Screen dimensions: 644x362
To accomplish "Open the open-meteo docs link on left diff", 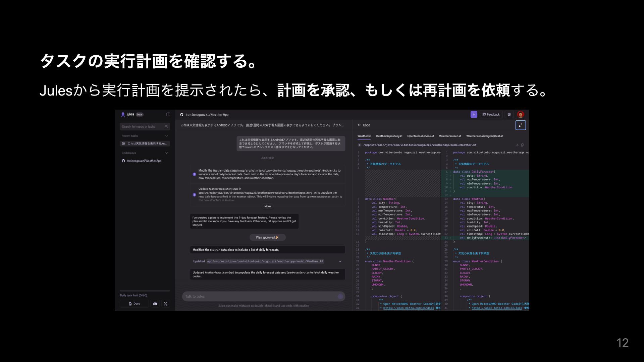I will [409, 308].
